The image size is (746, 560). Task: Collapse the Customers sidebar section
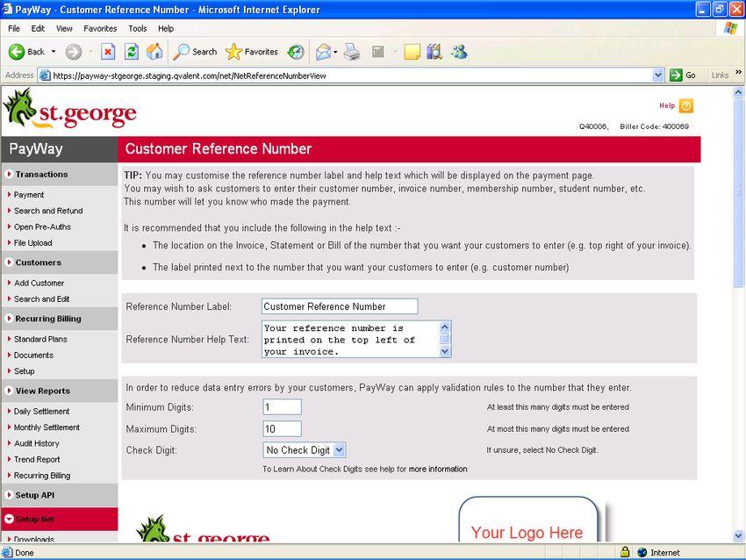[60, 262]
